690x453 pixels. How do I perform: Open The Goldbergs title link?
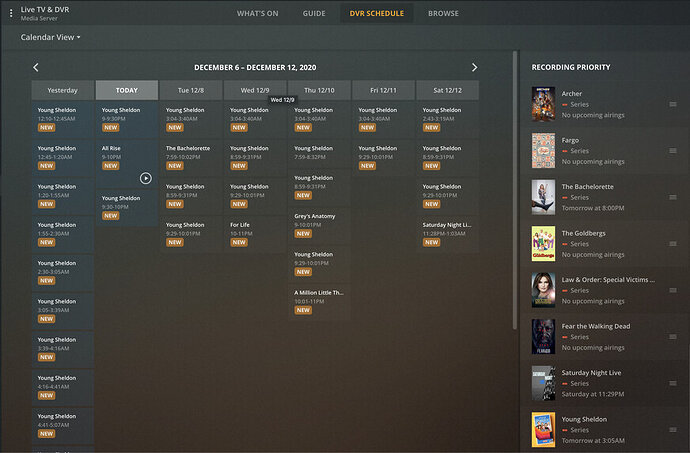584,233
